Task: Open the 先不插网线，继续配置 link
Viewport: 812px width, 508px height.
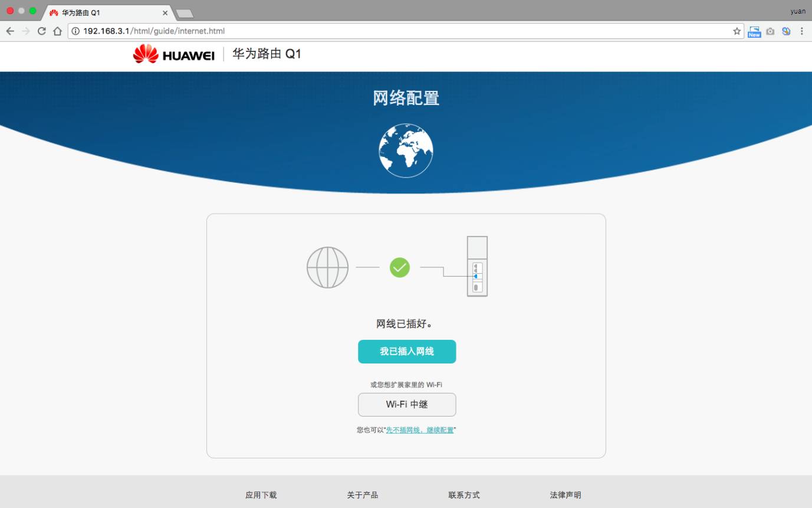Action: point(420,430)
